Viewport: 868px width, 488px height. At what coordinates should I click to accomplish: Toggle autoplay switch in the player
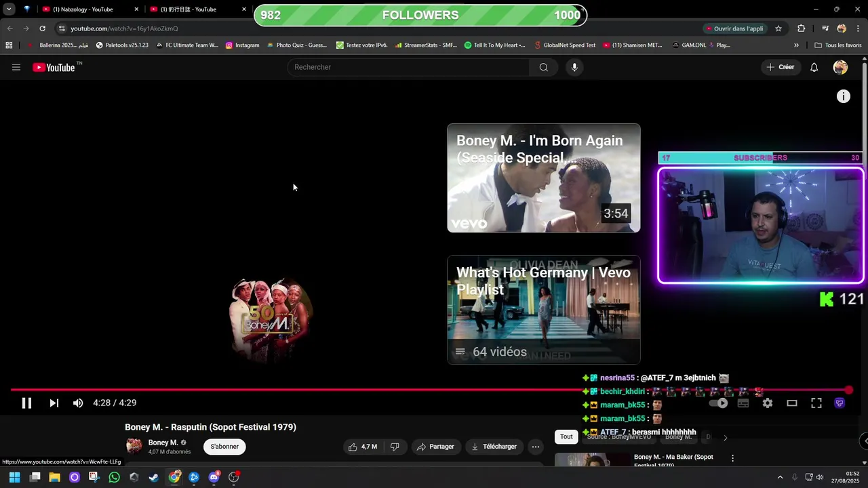718,403
